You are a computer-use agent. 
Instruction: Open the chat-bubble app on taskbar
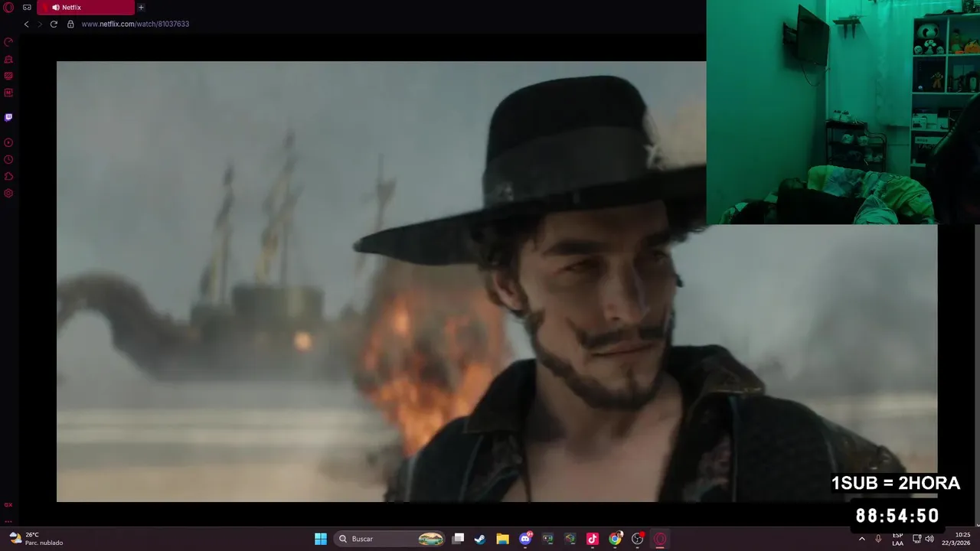point(547,539)
